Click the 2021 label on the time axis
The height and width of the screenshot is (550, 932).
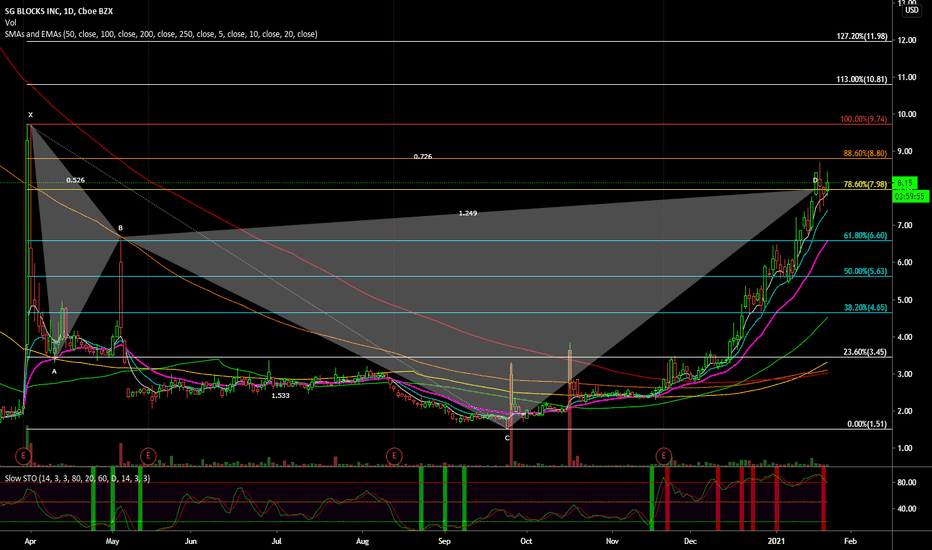pyautogui.click(x=776, y=541)
